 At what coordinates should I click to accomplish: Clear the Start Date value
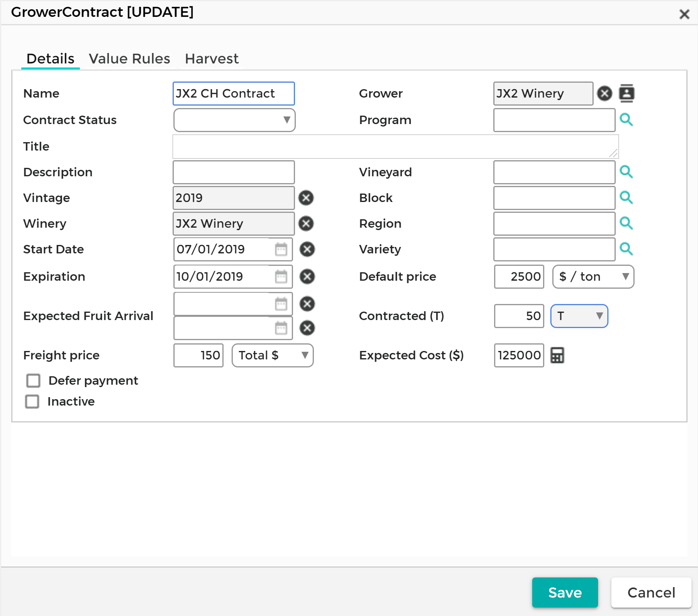coord(307,249)
